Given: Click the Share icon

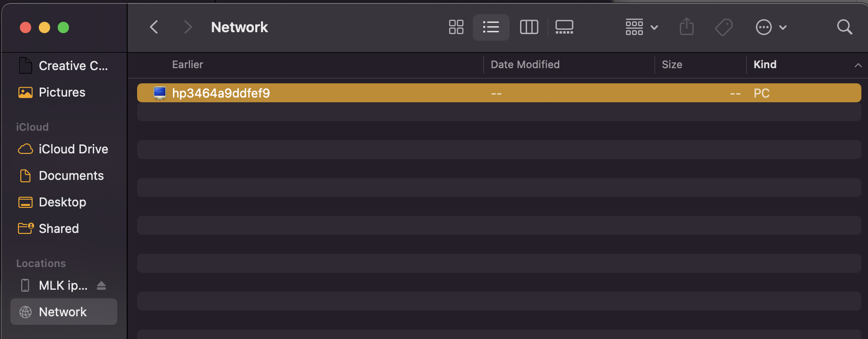Looking at the screenshot, I should (x=686, y=27).
